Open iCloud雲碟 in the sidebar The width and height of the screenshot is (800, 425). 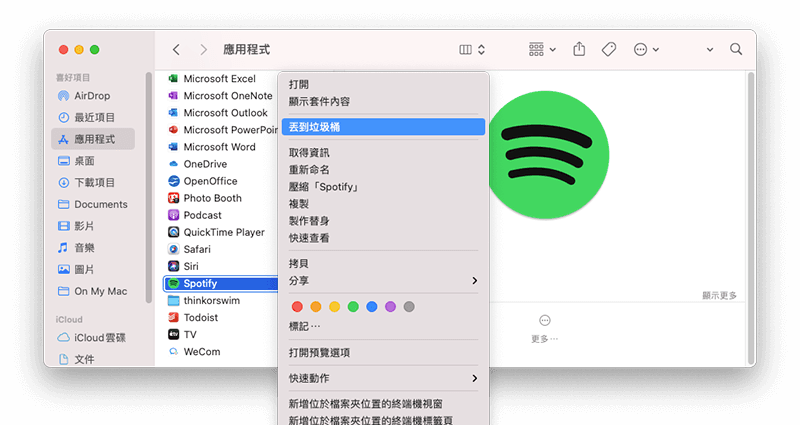pos(93,338)
